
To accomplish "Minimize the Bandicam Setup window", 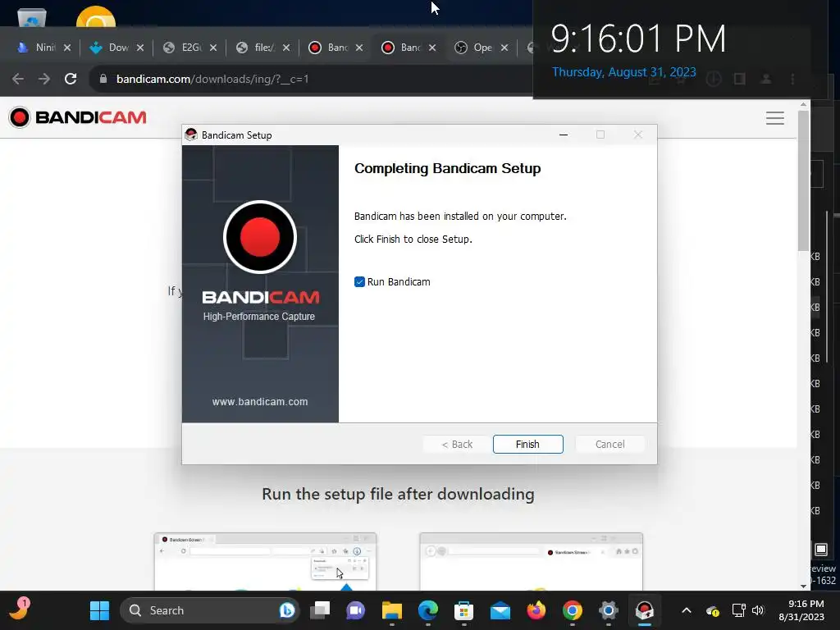I will pyautogui.click(x=563, y=135).
